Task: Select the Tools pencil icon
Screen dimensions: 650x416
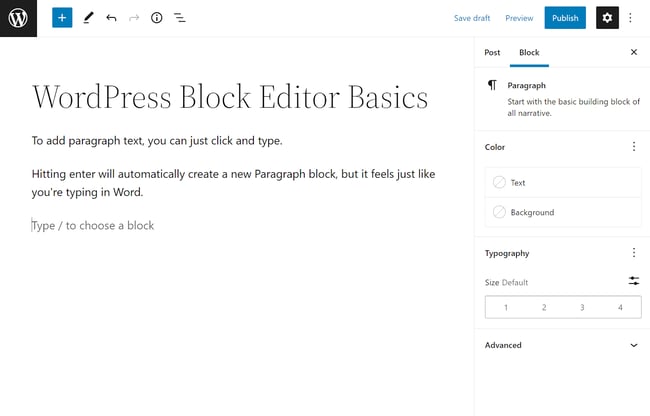Action: coord(88,18)
